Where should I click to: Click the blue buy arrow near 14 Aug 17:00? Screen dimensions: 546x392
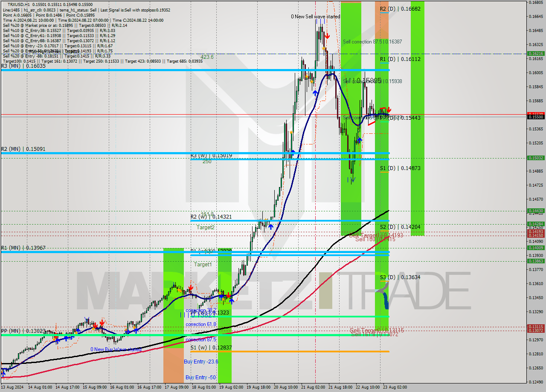click(67, 338)
